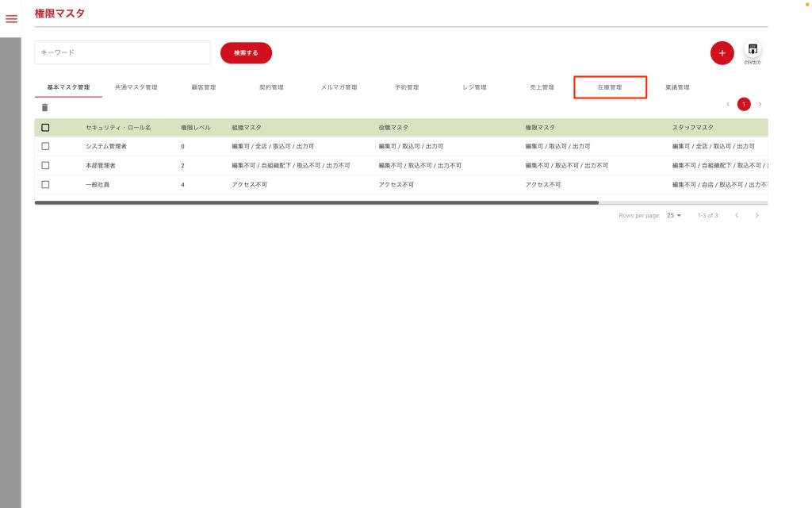Check the システム管理者 row checkbox
812x508 pixels.
[x=45, y=146]
